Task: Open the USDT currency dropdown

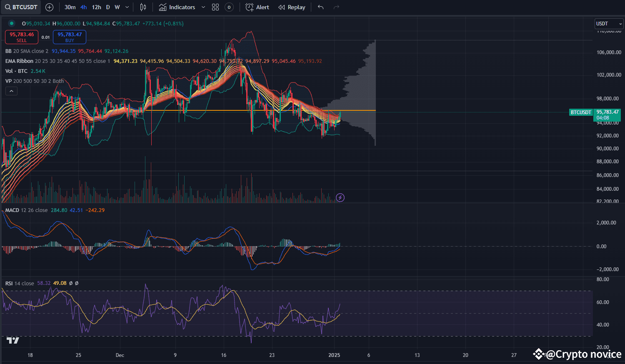Action: tap(609, 24)
